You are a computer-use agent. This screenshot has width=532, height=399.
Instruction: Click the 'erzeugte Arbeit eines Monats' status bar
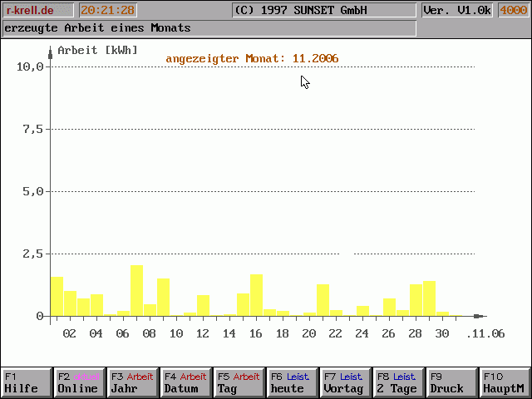tap(208, 28)
